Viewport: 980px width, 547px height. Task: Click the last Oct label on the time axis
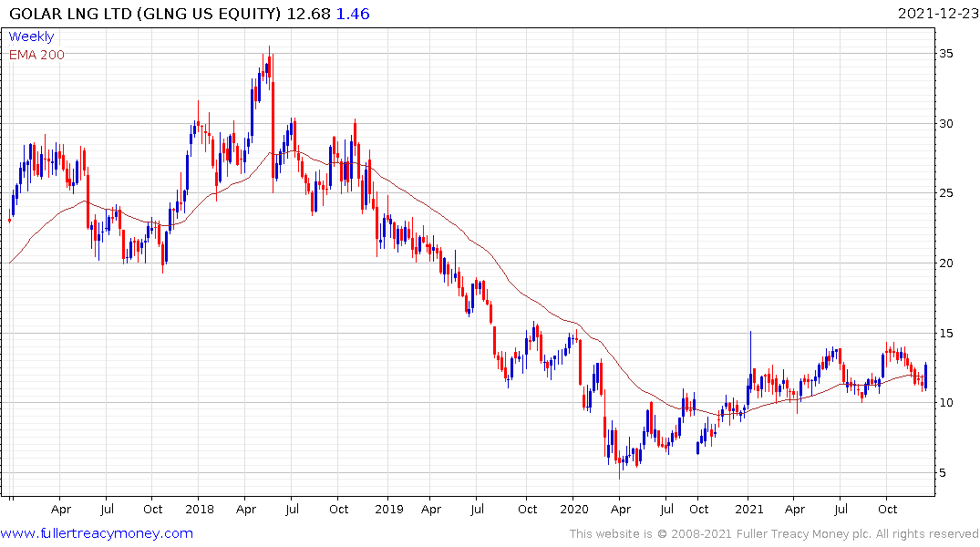coord(888,510)
